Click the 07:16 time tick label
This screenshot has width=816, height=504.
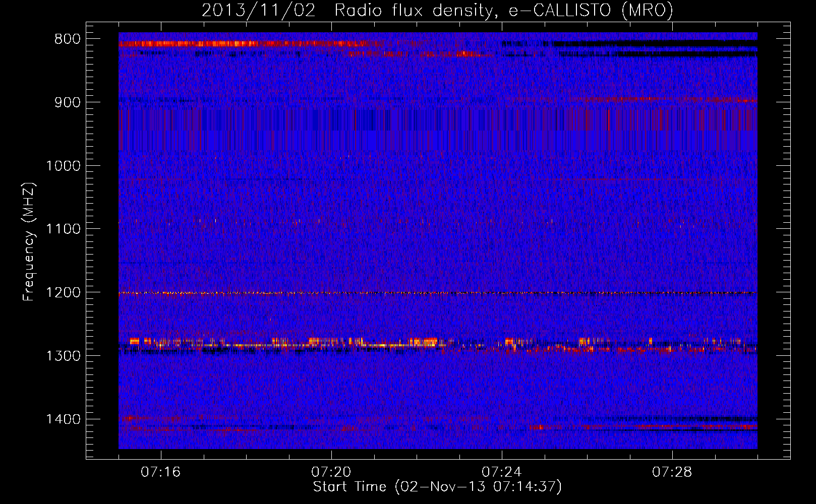tap(161, 472)
